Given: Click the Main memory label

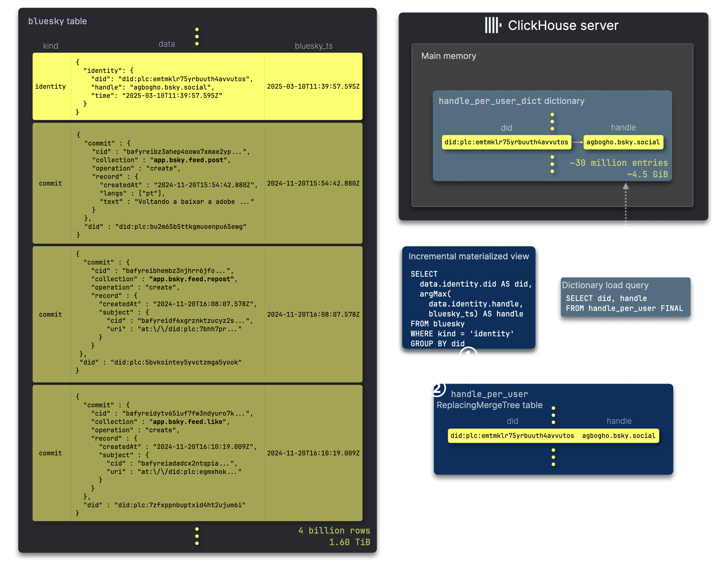Looking at the screenshot, I should [448, 56].
